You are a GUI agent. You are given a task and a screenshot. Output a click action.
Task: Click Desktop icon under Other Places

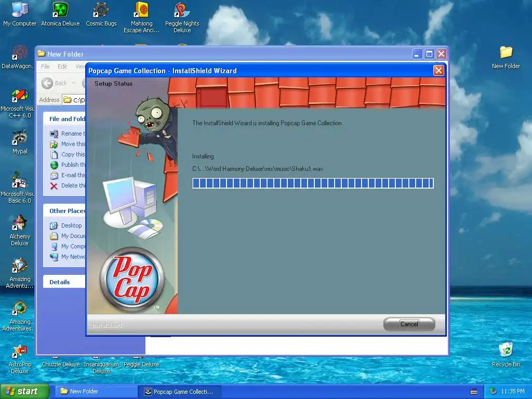(x=54, y=225)
